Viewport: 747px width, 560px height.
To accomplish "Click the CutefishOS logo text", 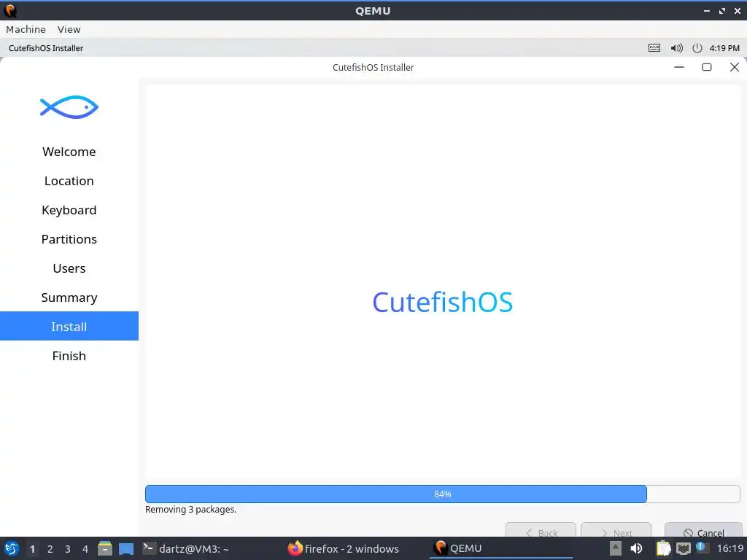I will (443, 302).
